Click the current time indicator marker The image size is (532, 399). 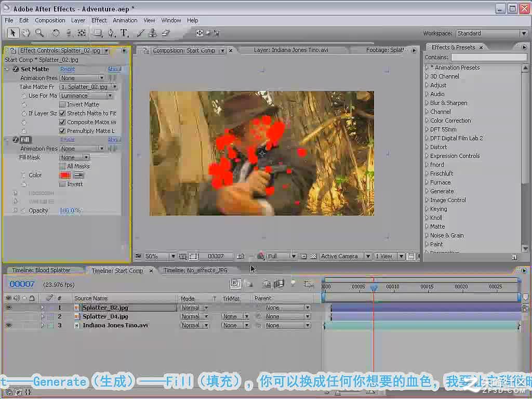(374, 288)
